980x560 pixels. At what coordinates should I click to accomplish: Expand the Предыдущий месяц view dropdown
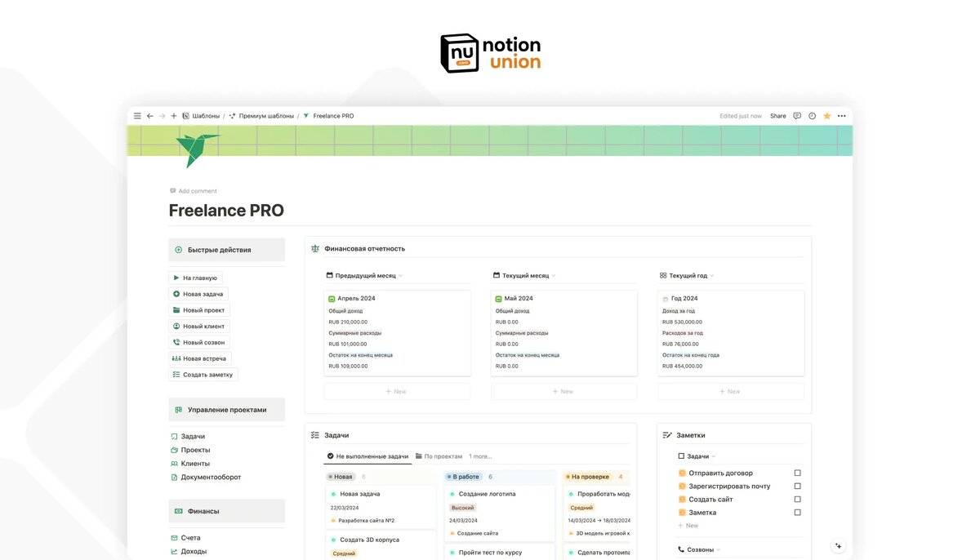coord(400,276)
